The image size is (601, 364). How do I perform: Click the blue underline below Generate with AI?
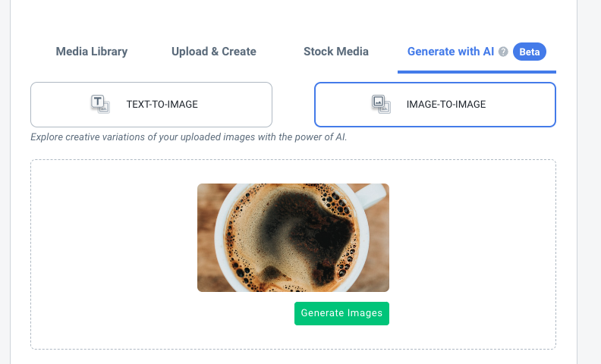point(477,71)
